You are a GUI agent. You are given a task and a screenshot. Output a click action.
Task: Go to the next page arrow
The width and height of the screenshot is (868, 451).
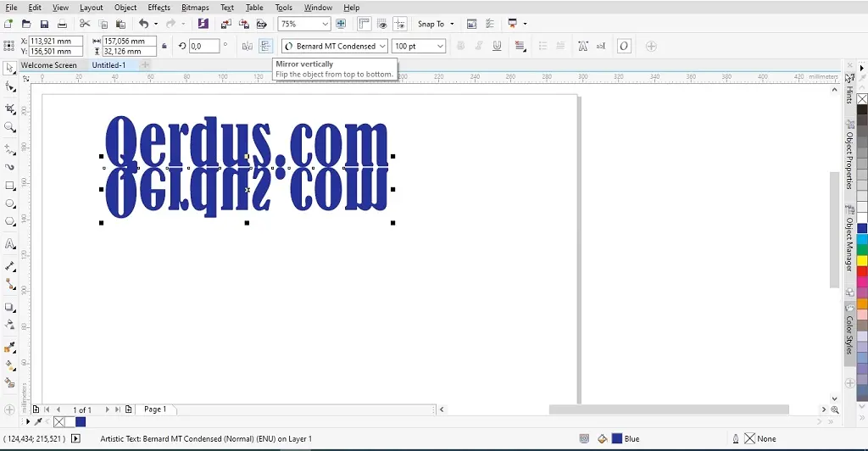pyautogui.click(x=107, y=409)
